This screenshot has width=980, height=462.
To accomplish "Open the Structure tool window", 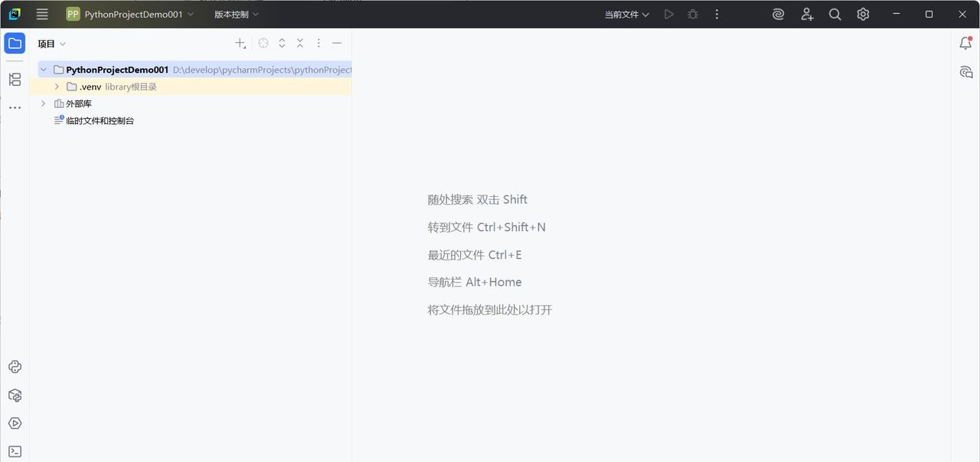I will tap(15, 79).
